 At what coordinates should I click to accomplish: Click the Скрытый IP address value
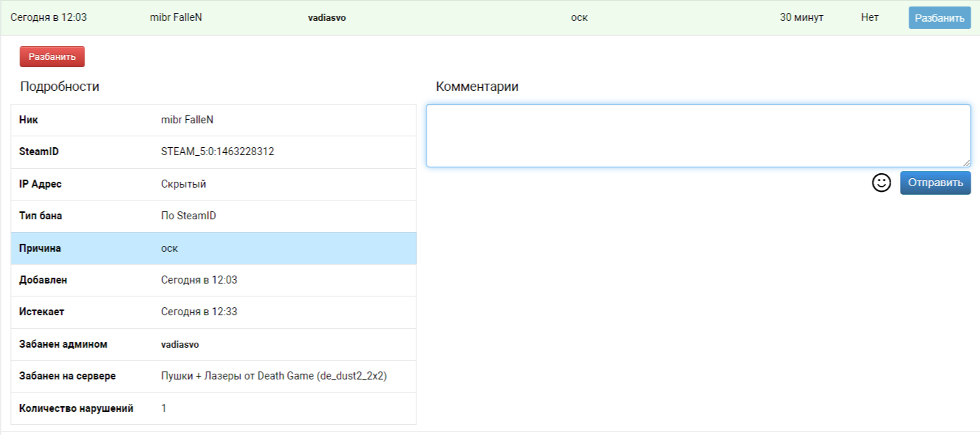tap(183, 184)
